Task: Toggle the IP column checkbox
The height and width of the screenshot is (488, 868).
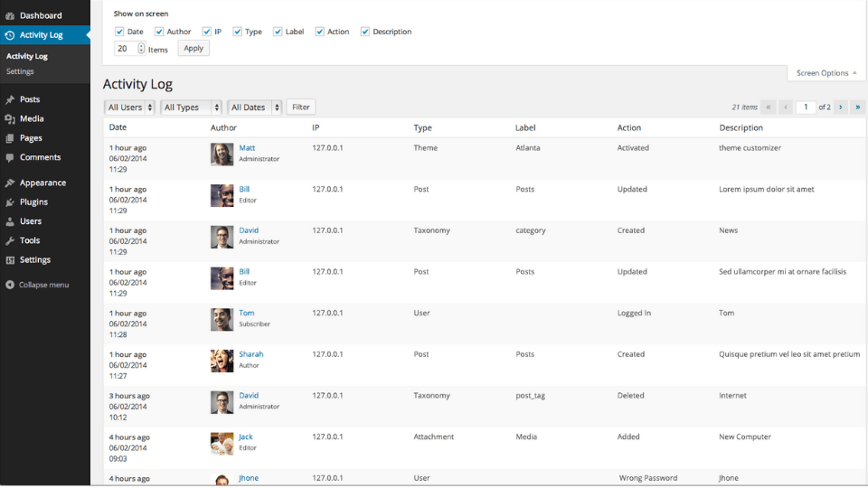Action: tap(206, 32)
